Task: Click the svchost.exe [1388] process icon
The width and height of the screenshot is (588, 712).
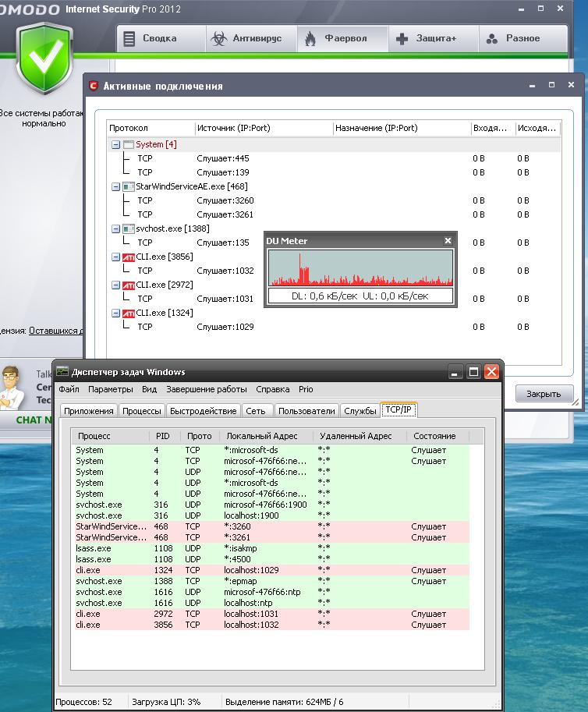Action: (129, 228)
